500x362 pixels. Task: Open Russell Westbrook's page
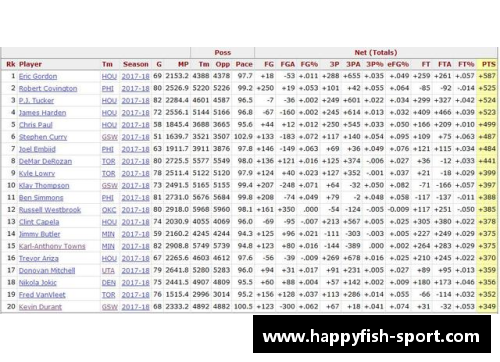[x=50, y=210]
